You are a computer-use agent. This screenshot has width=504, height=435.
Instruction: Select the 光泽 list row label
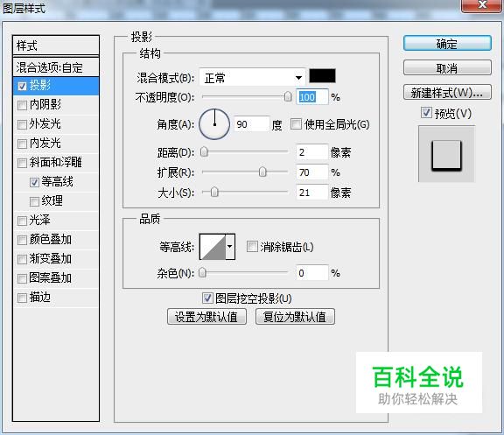point(40,221)
